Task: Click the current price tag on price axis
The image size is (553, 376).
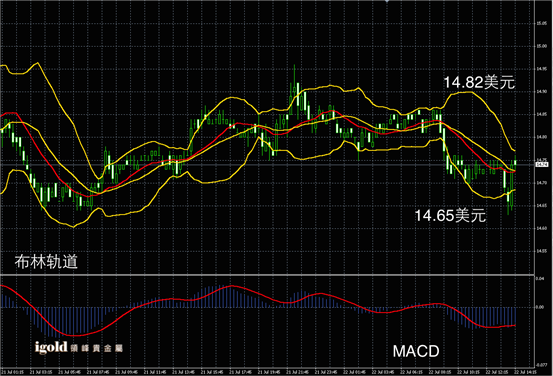Action: tap(541, 165)
